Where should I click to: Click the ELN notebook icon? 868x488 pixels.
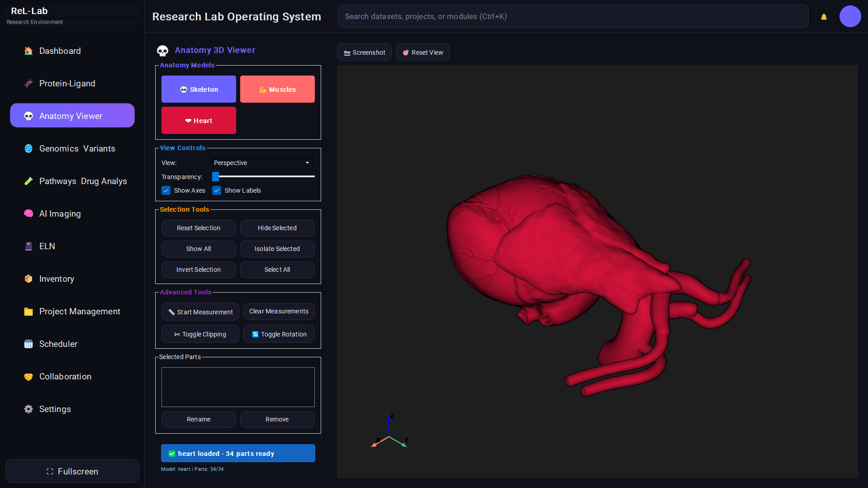[28, 246]
